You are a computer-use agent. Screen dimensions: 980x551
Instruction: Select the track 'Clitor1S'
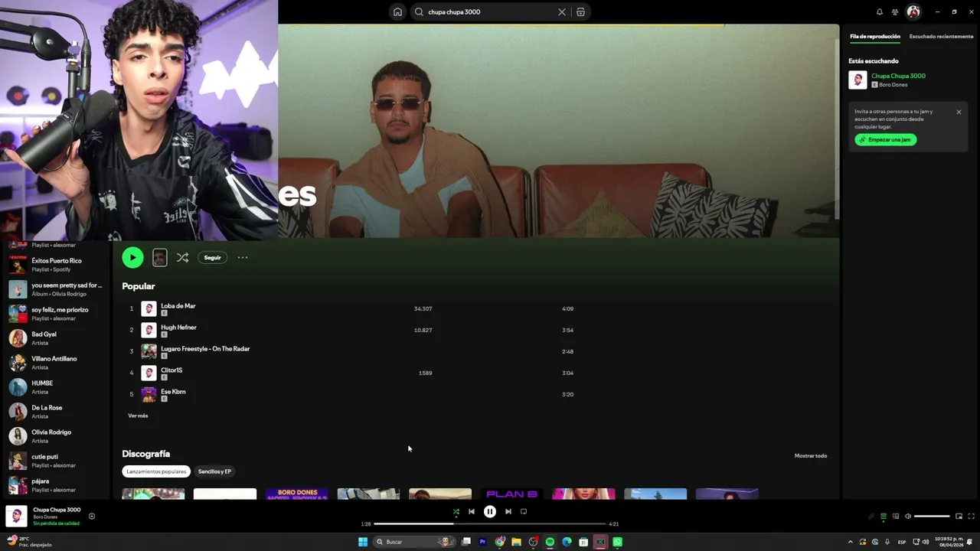pyautogui.click(x=171, y=370)
